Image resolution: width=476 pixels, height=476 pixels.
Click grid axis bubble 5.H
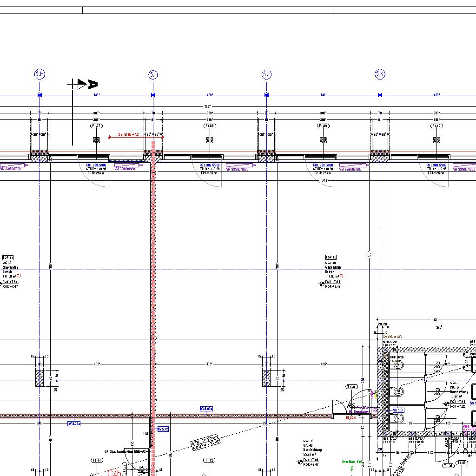[40, 74]
